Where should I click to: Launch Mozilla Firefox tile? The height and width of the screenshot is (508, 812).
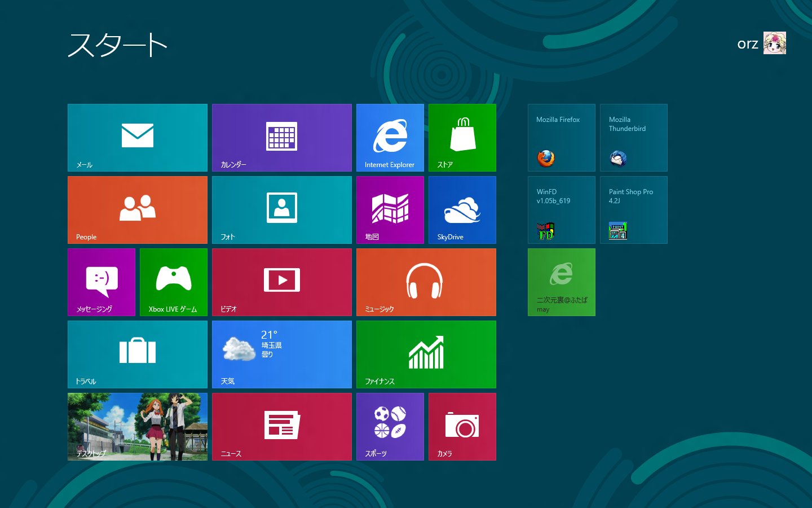[x=562, y=138]
